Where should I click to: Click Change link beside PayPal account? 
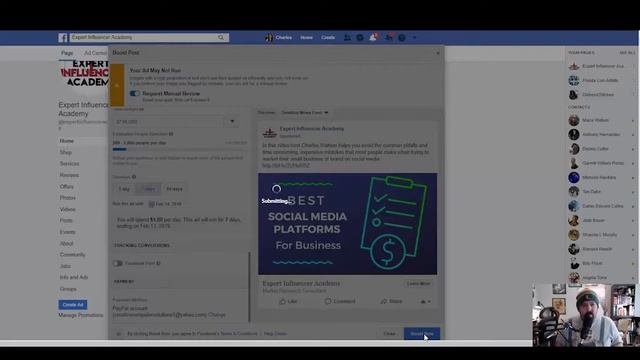217,315
